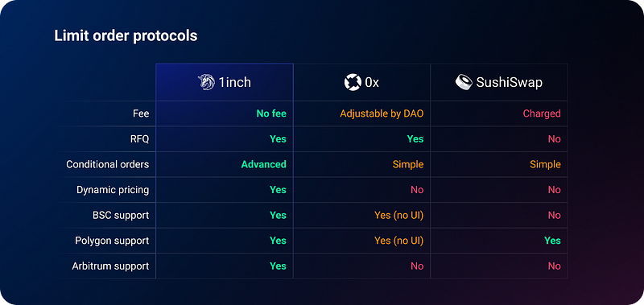This screenshot has height=305, width=644.
Task: Click the 0x circular logo icon
Action: [x=353, y=83]
